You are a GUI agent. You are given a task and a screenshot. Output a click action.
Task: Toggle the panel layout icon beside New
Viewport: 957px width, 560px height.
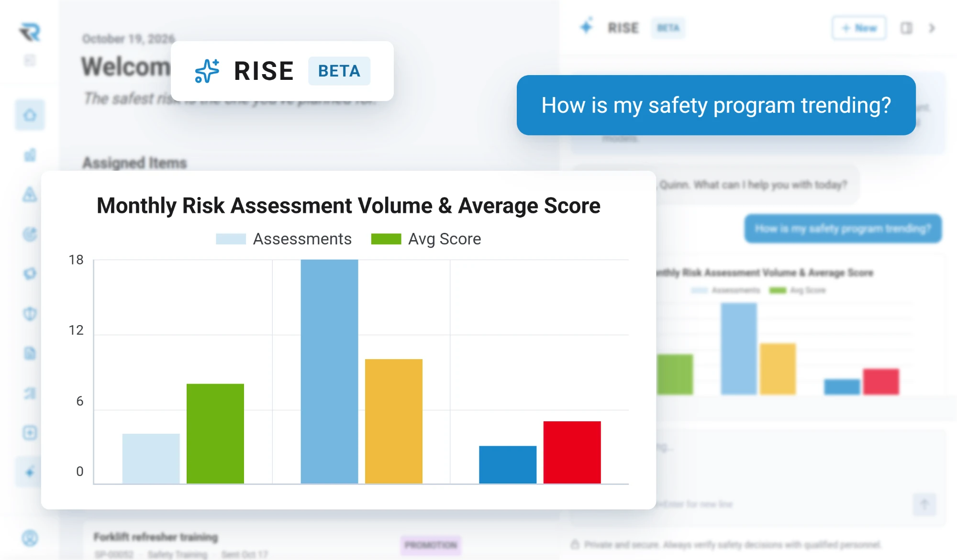pos(906,28)
